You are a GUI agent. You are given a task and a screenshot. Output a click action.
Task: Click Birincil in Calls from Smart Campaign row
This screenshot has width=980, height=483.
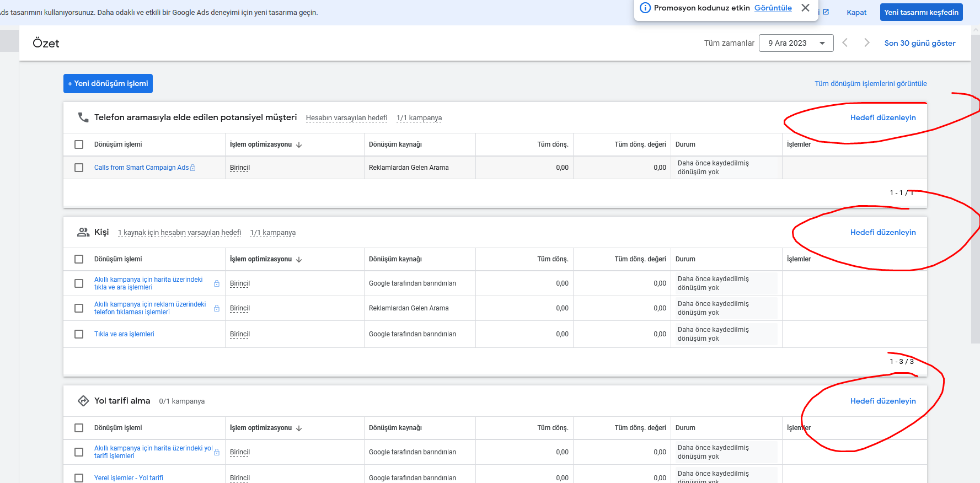pos(240,168)
